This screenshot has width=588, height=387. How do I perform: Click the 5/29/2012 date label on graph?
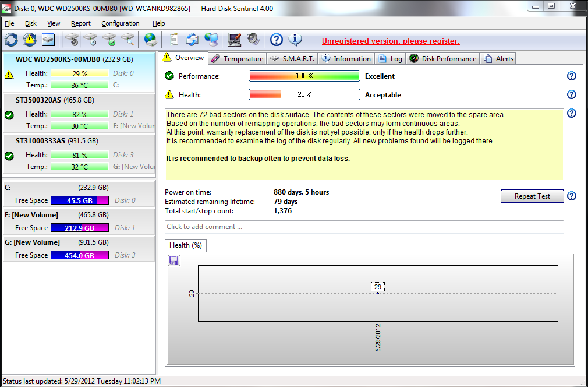(x=378, y=337)
